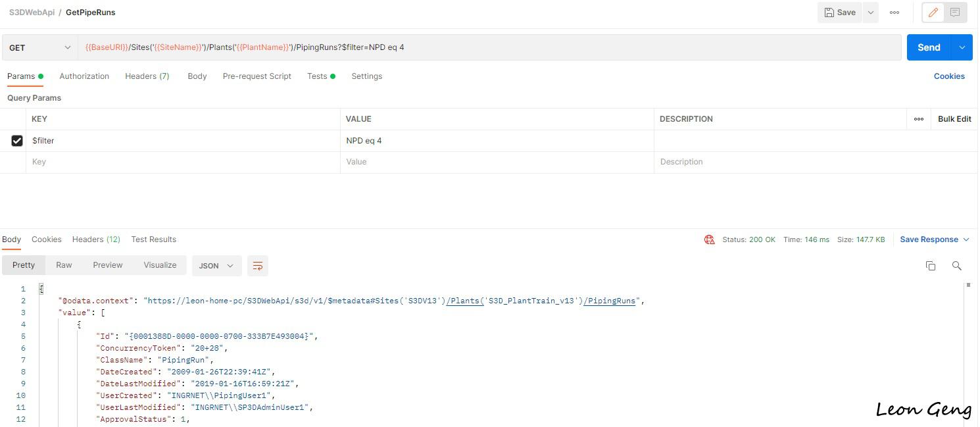This screenshot has height=427, width=980.
Task: Switch to Pre-request Script tab
Action: [x=257, y=76]
